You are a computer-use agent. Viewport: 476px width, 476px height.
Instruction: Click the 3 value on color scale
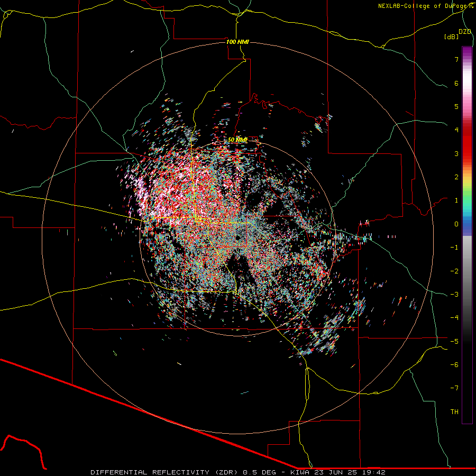(456, 153)
